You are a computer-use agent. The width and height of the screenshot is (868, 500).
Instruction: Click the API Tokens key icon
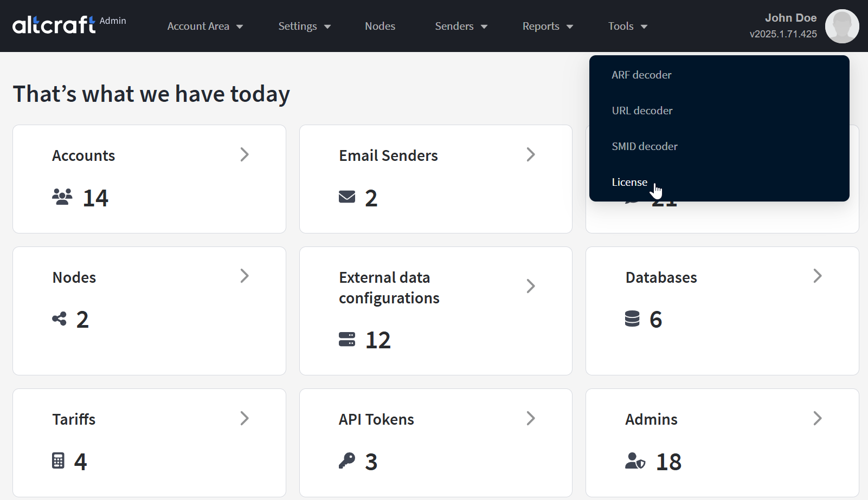pyautogui.click(x=347, y=460)
